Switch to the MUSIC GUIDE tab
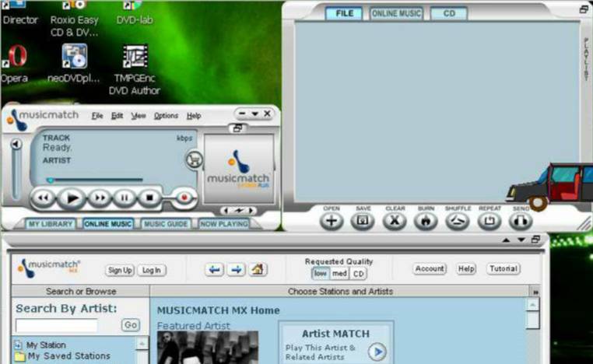 click(x=166, y=224)
